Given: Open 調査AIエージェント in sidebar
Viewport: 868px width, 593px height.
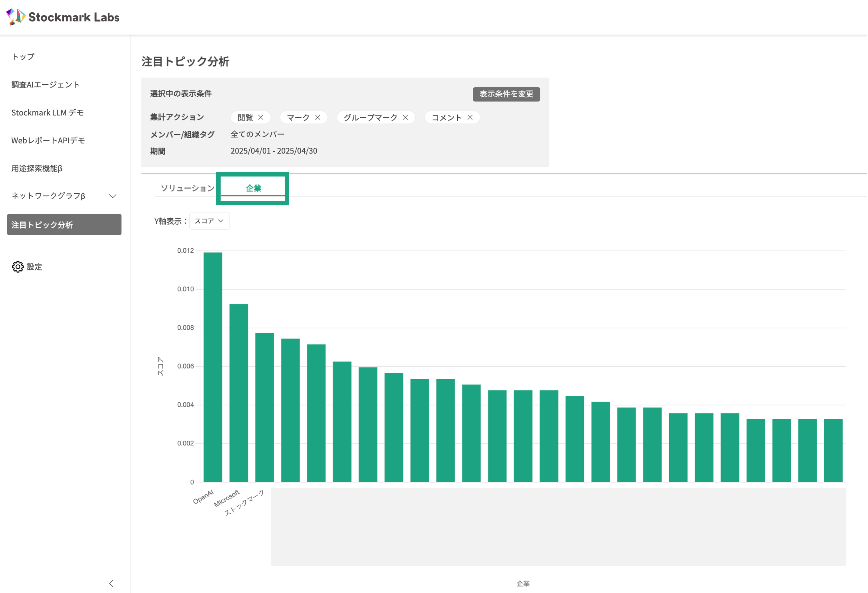Looking at the screenshot, I should click(x=45, y=85).
